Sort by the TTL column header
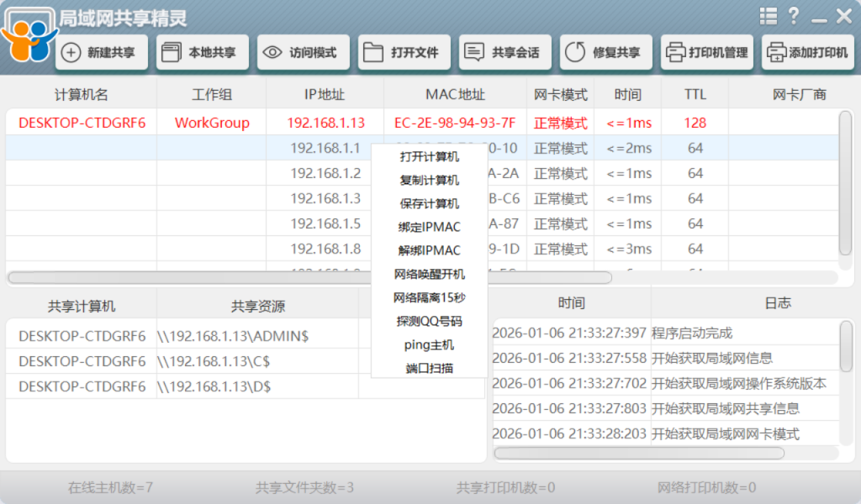 (x=695, y=94)
